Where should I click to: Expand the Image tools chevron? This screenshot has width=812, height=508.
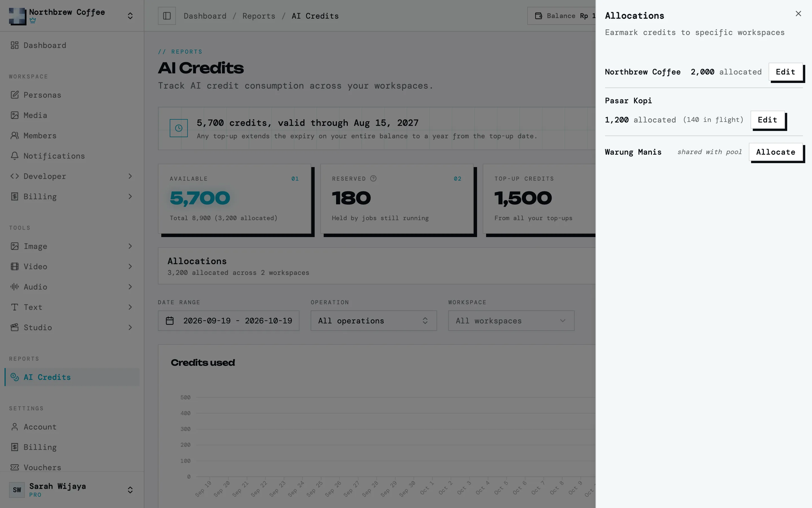[x=130, y=246]
